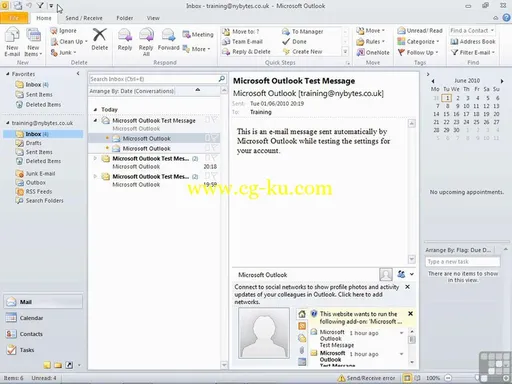This screenshot has width=512, height=384.
Task: Create New quick step
Action: coord(302,52)
